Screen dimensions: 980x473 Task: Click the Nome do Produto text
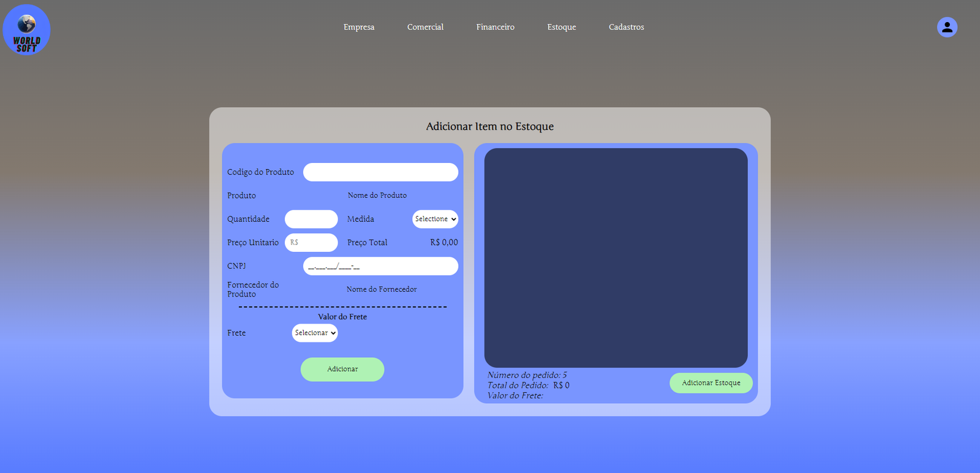(377, 195)
